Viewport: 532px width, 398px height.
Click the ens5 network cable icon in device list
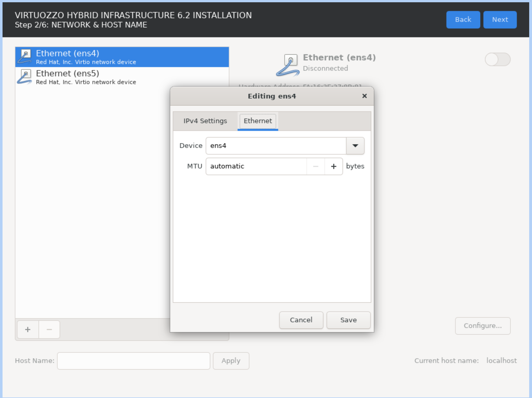click(x=25, y=77)
